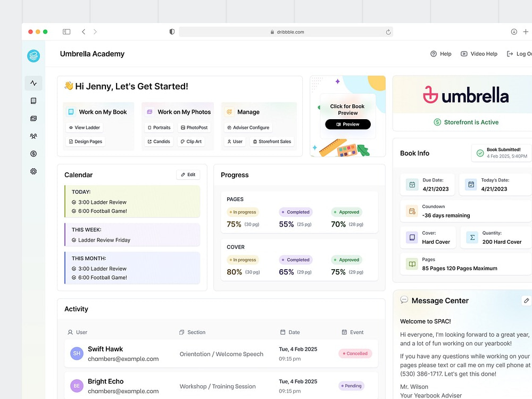Open PhotoPost under My Photos
532x399 pixels.
click(x=194, y=128)
